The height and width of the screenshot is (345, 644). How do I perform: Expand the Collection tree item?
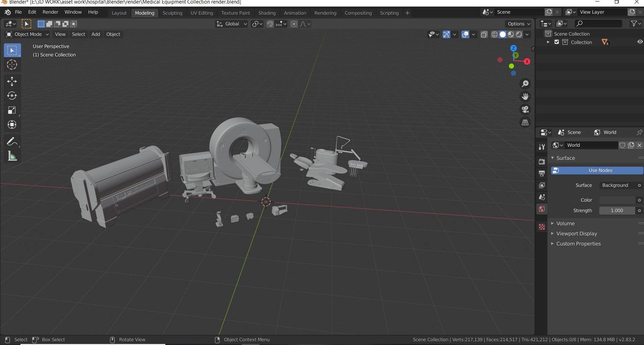pyautogui.click(x=548, y=42)
